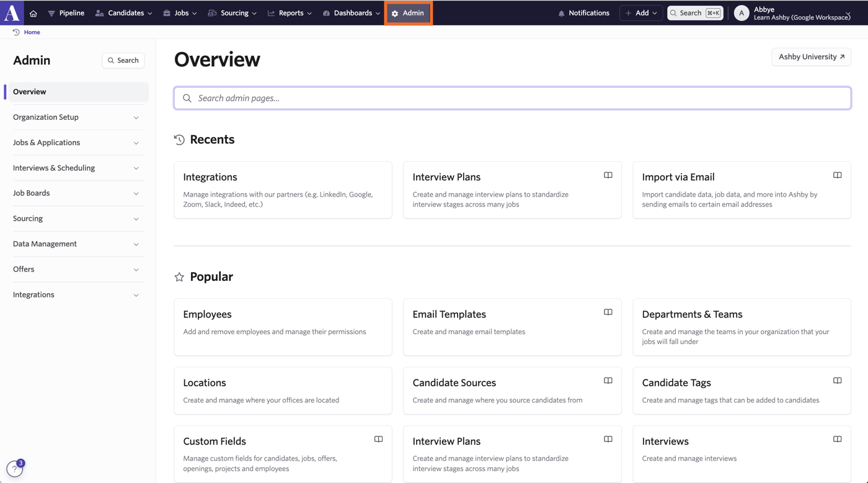
Task: Open docs book icon on Candidate Tags card
Action: [837, 381]
